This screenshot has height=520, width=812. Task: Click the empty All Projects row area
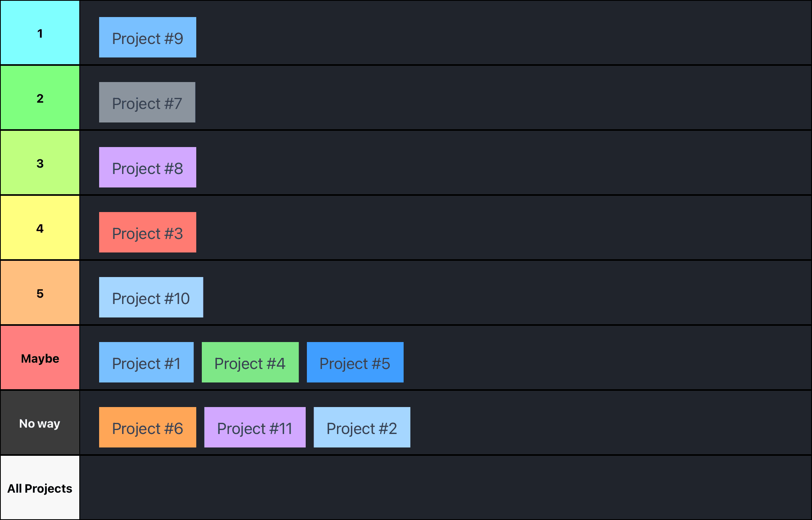click(446, 487)
